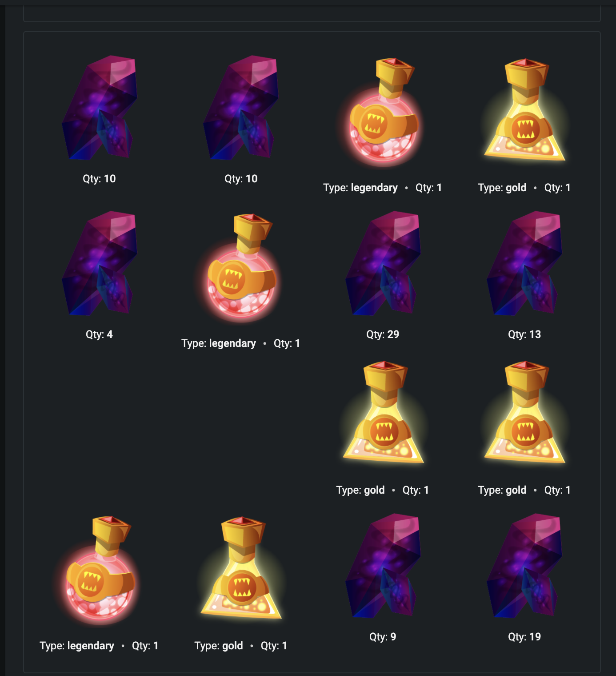Select the crystal item with Qty 19
This screenshot has height=676, width=616.
point(524,566)
